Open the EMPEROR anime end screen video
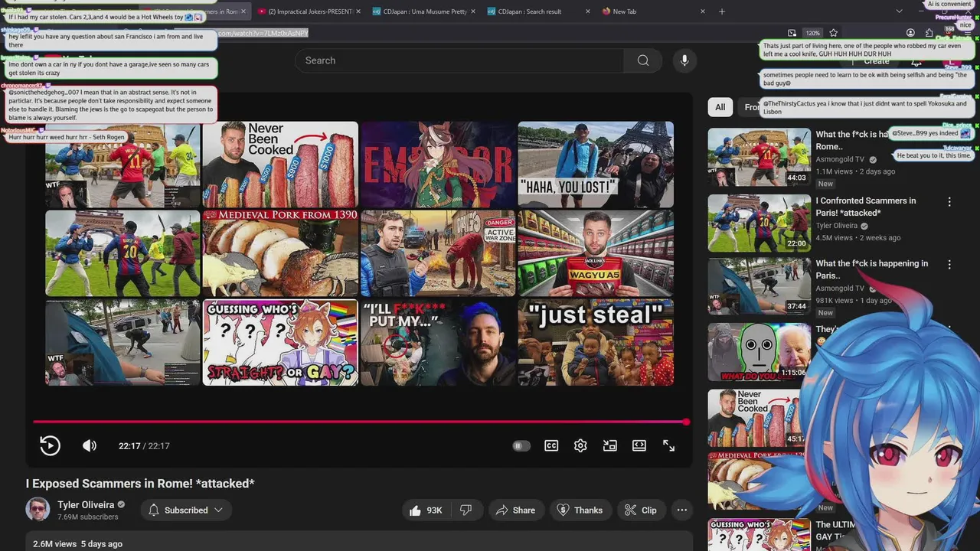This screenshot has height=551, width=980. coord(438,165)
